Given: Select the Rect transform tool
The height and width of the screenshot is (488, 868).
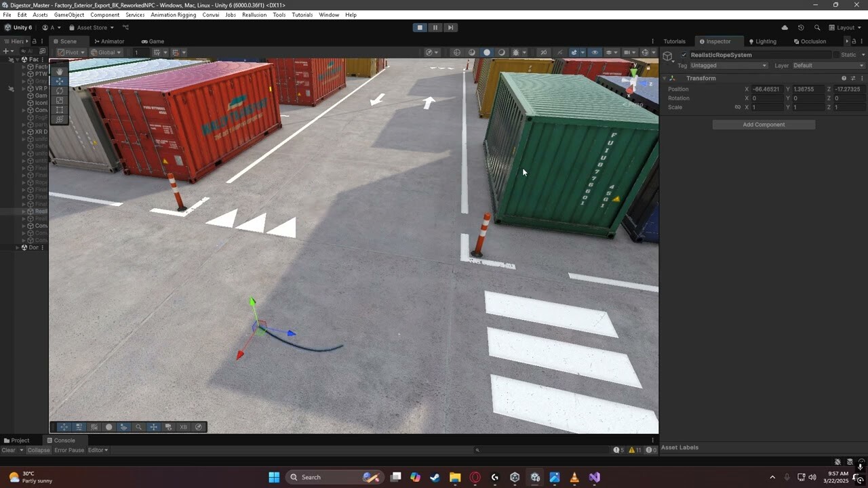Looking at the screenshot, I should 60,110.
